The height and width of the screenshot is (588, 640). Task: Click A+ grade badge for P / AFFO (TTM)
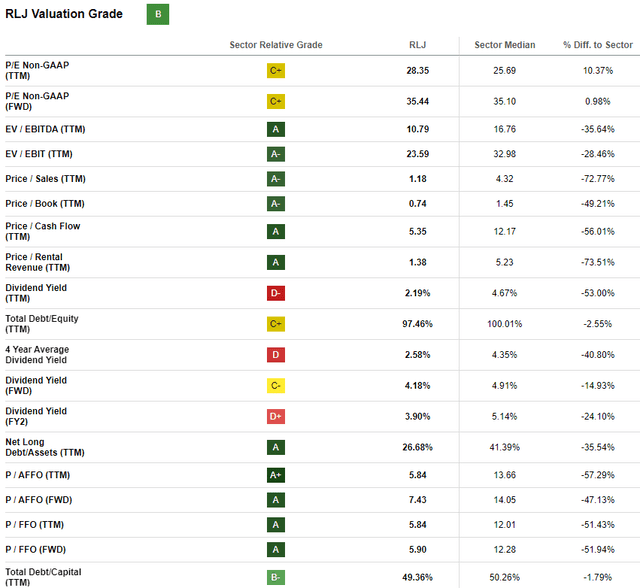click(276, 475)
